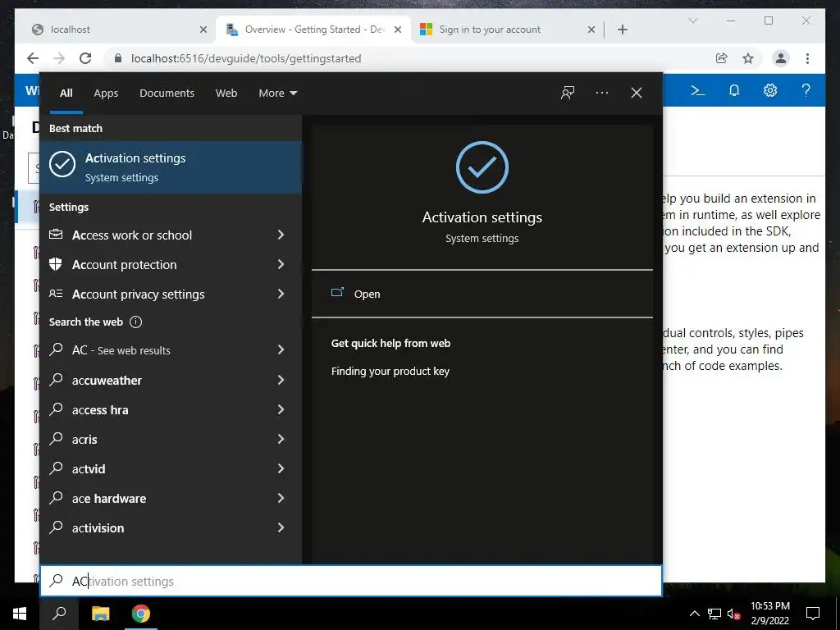Open Chrome three-dot menu
Viewport: 840px width, 630px height.
click(808, 58)
